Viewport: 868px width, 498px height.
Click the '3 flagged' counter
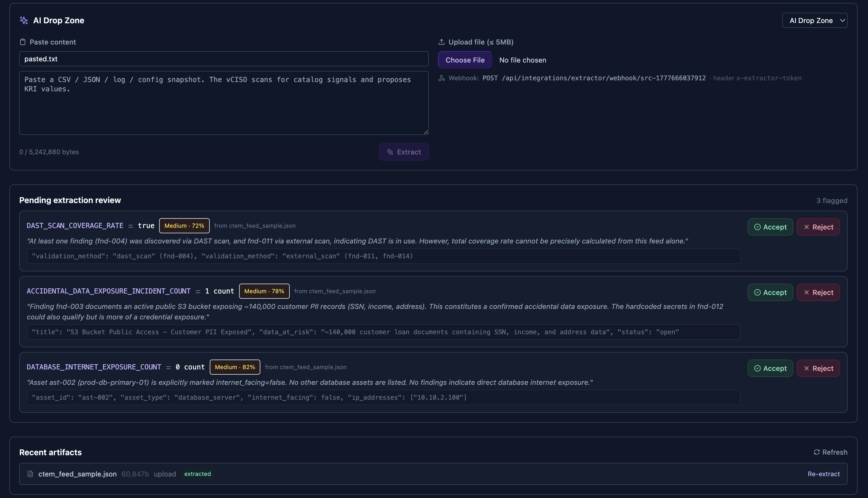point(832,200)
